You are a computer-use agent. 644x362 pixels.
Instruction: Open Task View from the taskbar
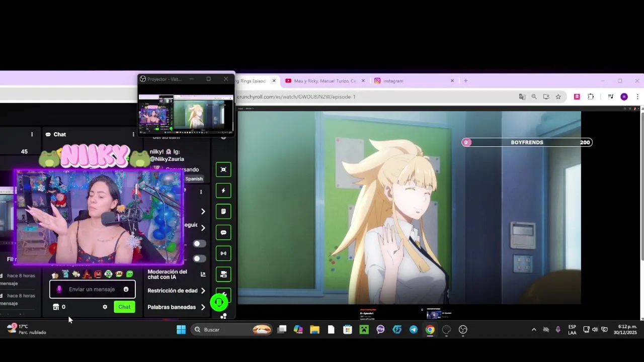282,330
